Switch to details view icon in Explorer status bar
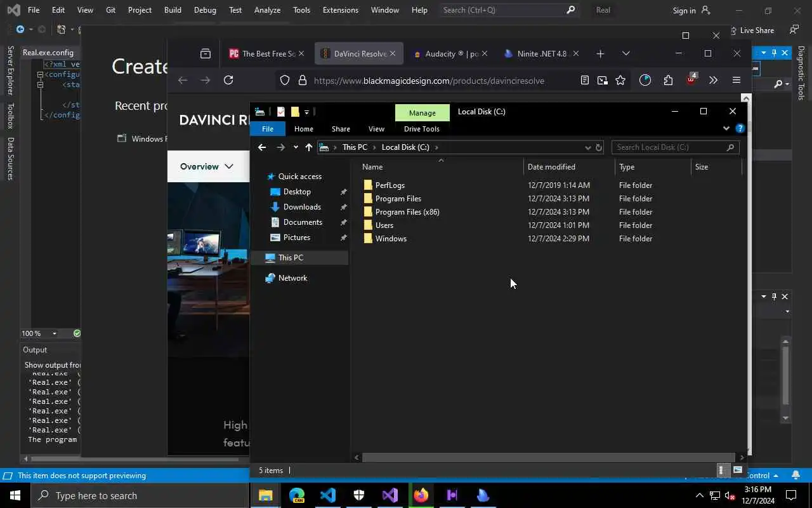Viewport: 812px width, 508px height. click(x=721, y=471)
